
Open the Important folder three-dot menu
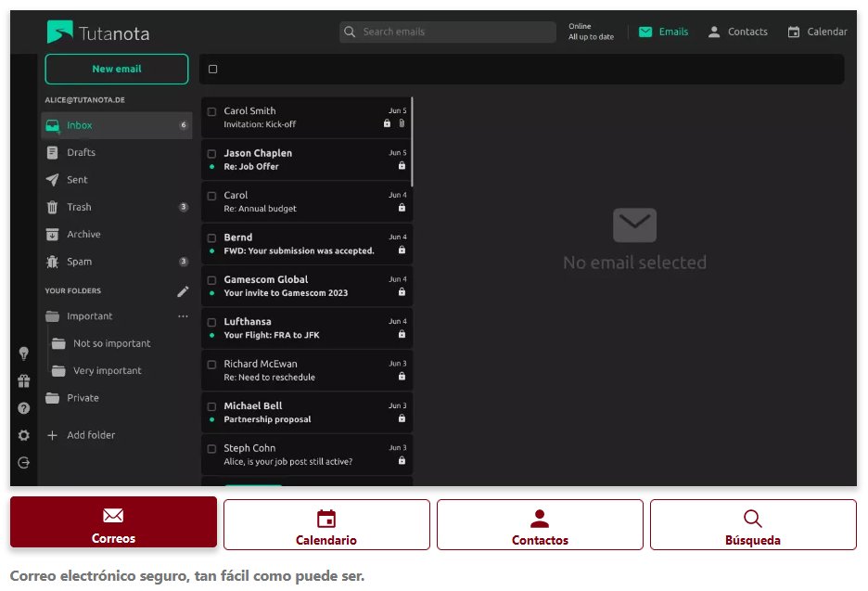(x=183, y=316)
